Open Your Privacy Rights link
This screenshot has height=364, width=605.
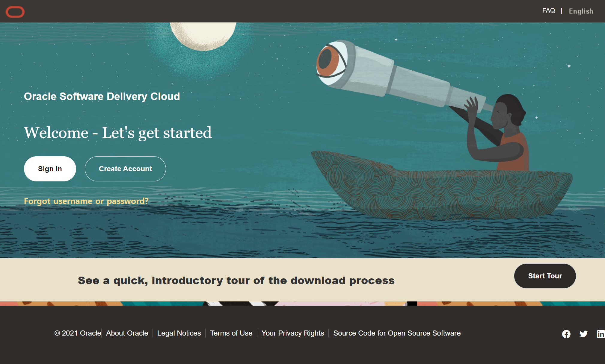click(292, 333)
